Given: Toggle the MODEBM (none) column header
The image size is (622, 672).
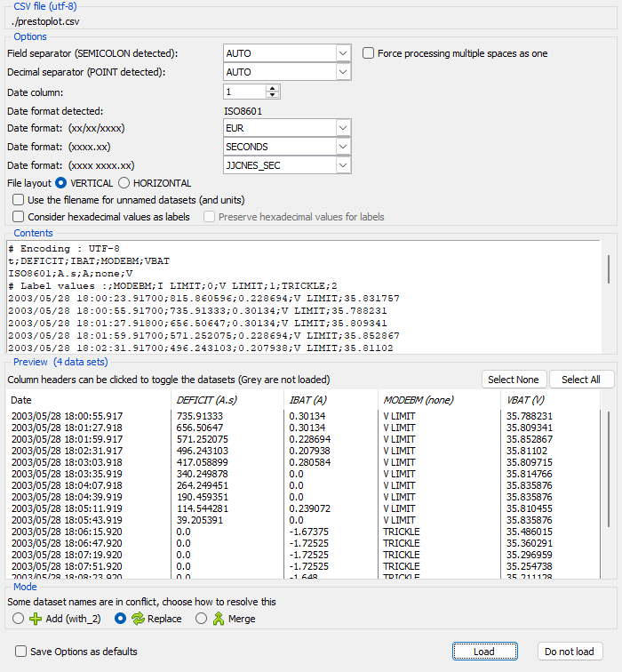Looking at the screenshot, I should [x=439, y=400].
